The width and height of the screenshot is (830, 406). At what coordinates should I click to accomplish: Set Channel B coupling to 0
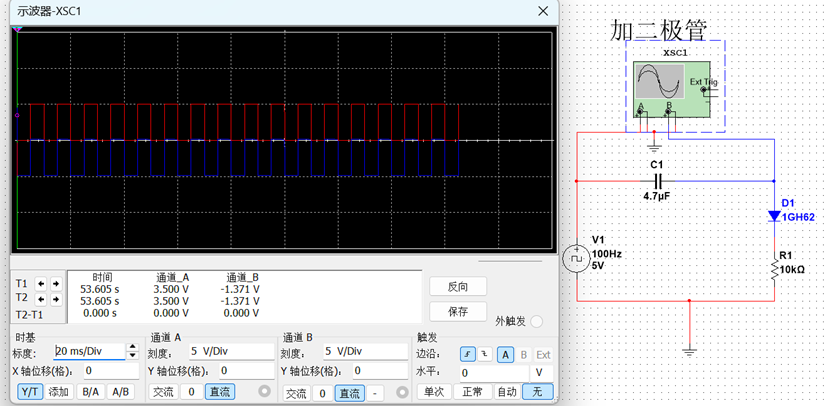(322, 393)
